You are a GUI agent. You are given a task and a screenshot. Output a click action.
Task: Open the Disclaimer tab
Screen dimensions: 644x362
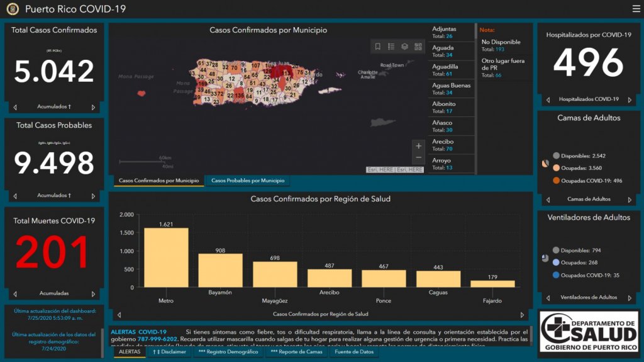coord(169,352)
